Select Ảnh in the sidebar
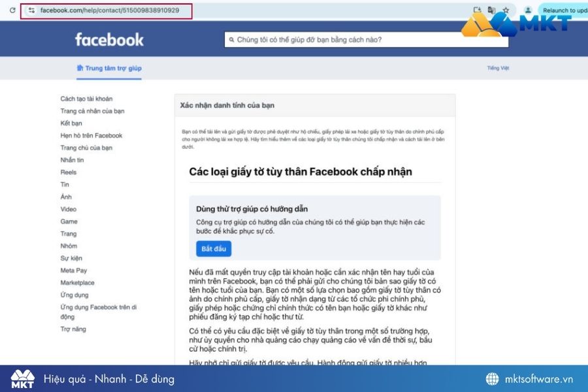The image size is (588, 392). coord(65,197)
